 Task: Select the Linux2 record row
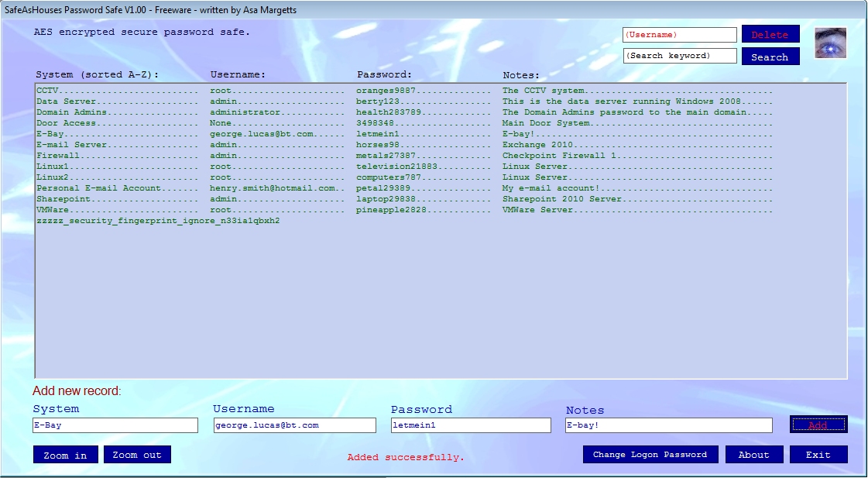(404, 177)
